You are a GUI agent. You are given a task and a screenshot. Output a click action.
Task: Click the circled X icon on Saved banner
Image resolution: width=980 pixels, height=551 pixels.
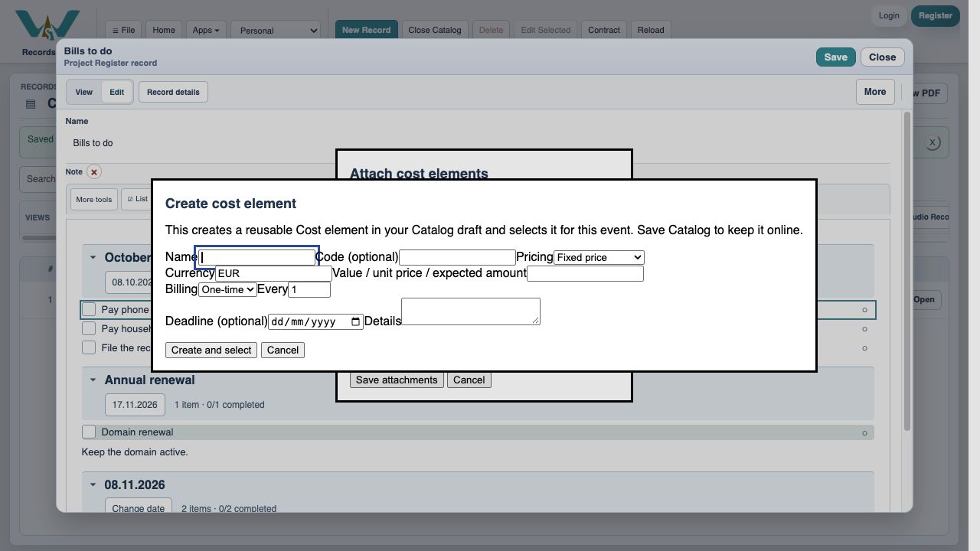(932, 142)
